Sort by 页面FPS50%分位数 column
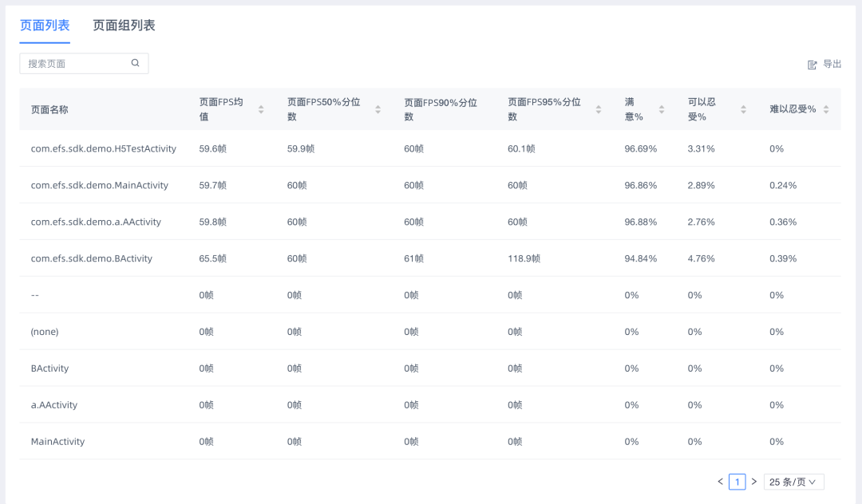 (378, 109)
